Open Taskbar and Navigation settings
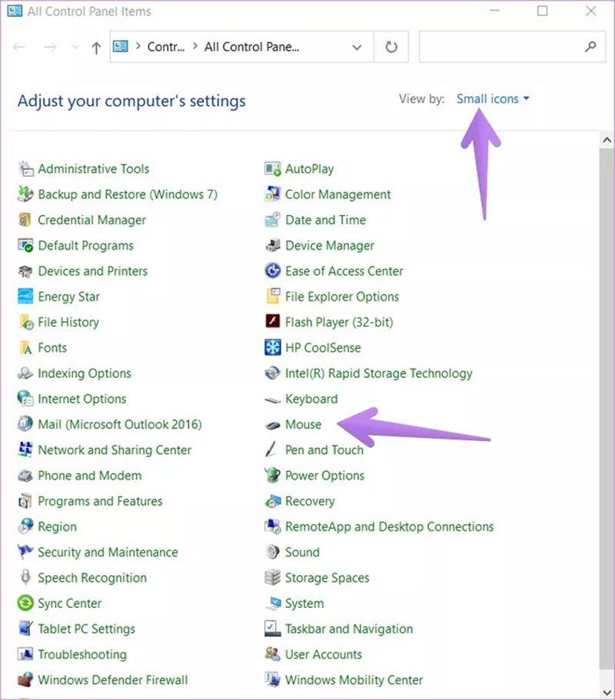 pyautogui.click(x=349, y=629)
